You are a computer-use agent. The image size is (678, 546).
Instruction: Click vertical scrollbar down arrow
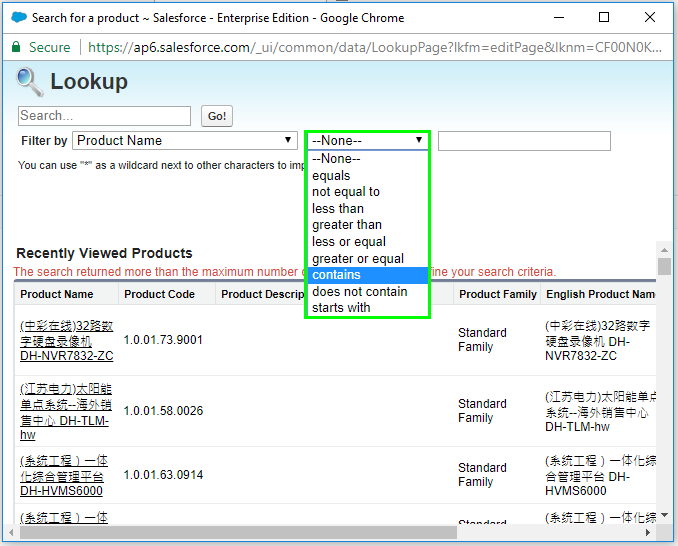664,514
